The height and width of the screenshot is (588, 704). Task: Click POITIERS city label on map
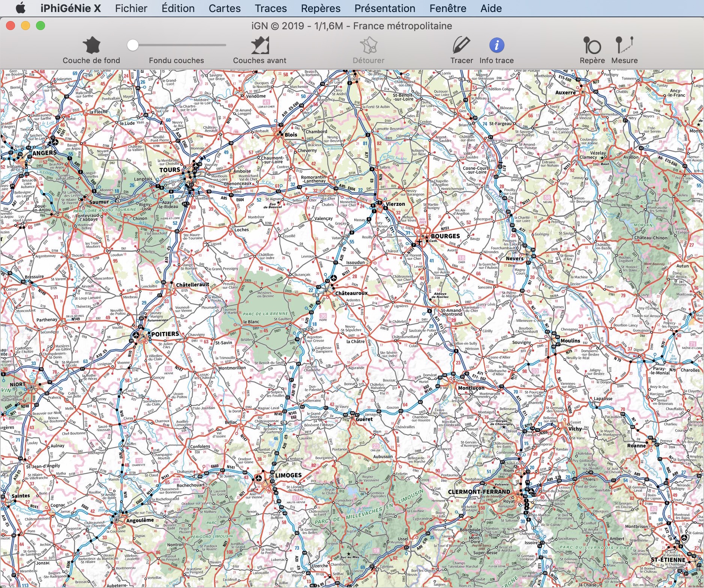tap(165, 334)
